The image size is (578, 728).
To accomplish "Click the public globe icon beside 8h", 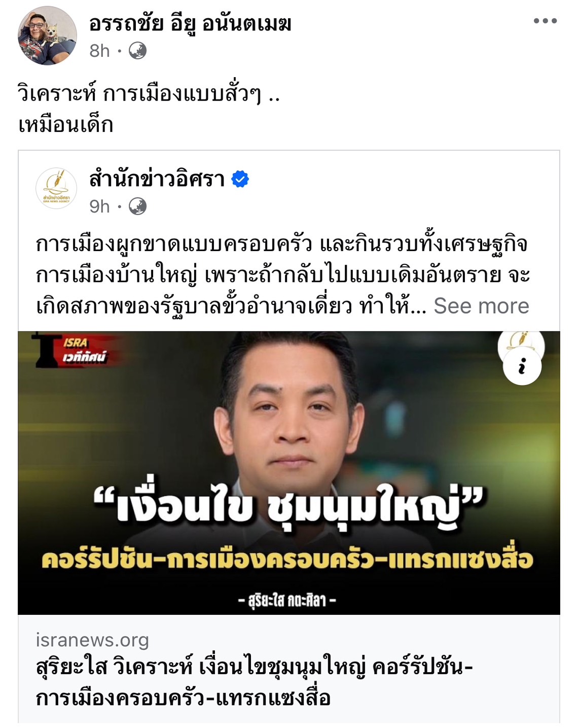I will 137,51.
